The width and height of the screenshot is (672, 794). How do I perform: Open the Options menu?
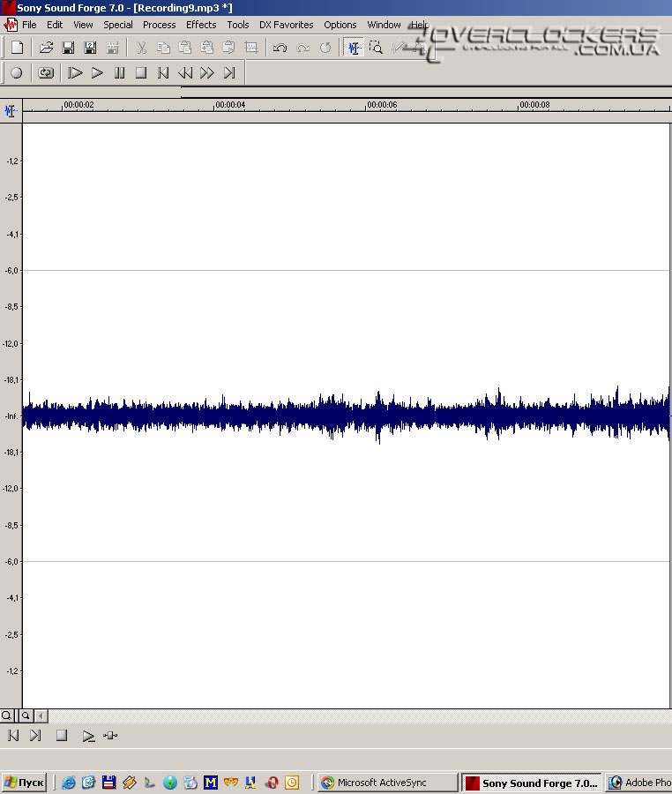click(340, 25)
